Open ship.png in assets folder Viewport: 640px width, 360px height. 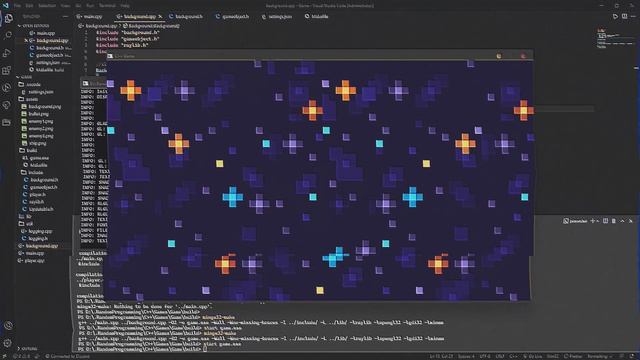[x=34, y=143]
